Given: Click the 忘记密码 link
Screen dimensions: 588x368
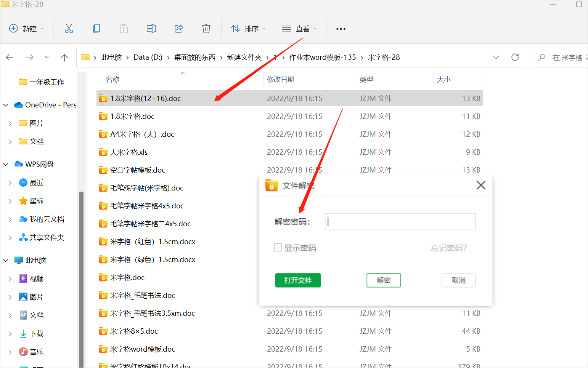Looking at the screenshot, I should (x=448, y=248).
